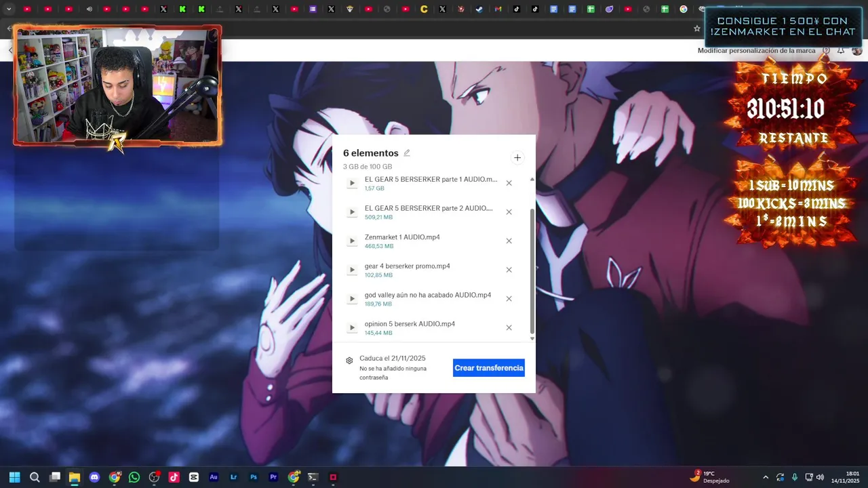The height and width of the screenshot is (488, 868).
Task: Click the opinion 5 berserk AUDIO.mp4 file name
Action: 410,324
